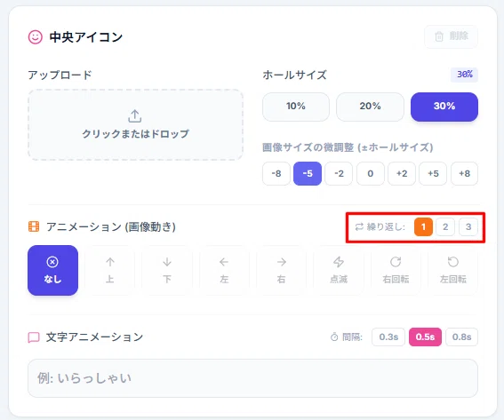
Task: Click the upload icon in the drop zone
Action: point(135,116)
